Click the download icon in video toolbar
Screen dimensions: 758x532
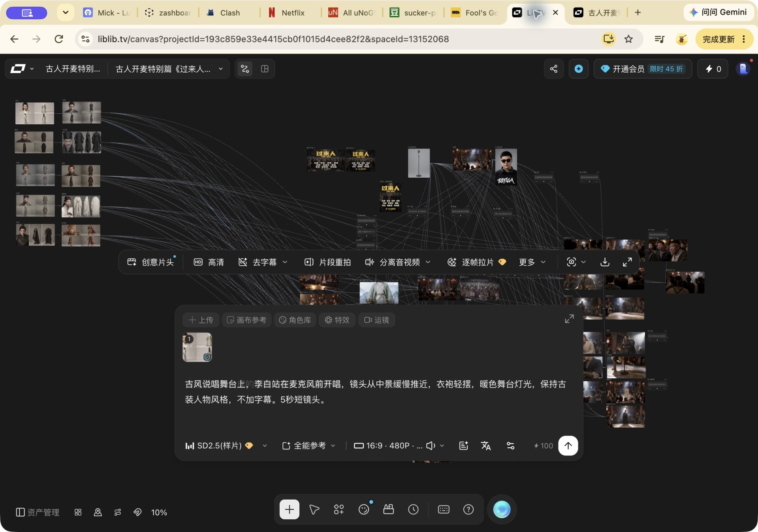(x=605, y=262)
